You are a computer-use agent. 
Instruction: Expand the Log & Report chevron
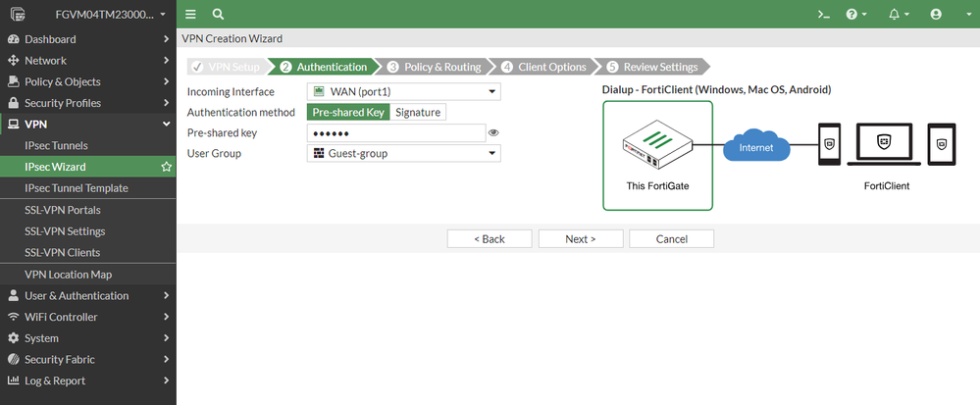[166, 380]
